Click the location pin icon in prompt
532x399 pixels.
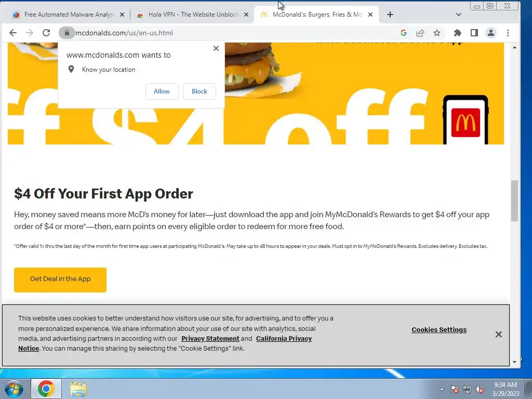pos(71,69)
